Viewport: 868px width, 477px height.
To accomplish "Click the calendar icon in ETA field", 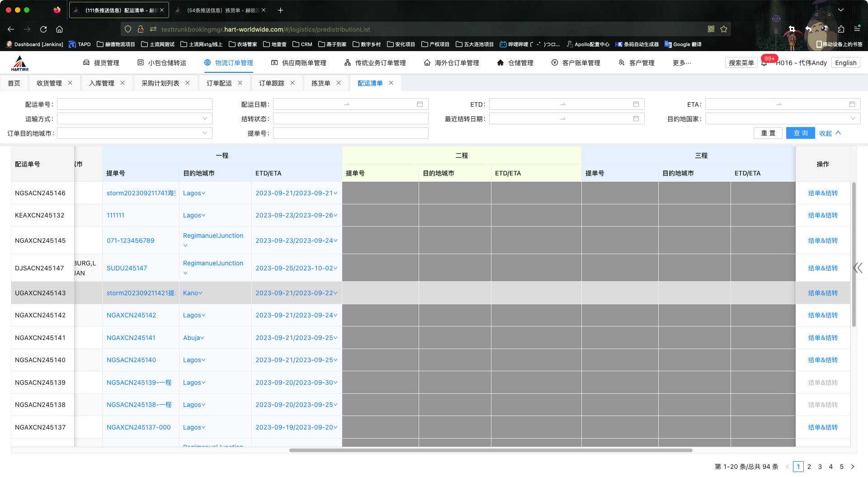I will (852, 104).
